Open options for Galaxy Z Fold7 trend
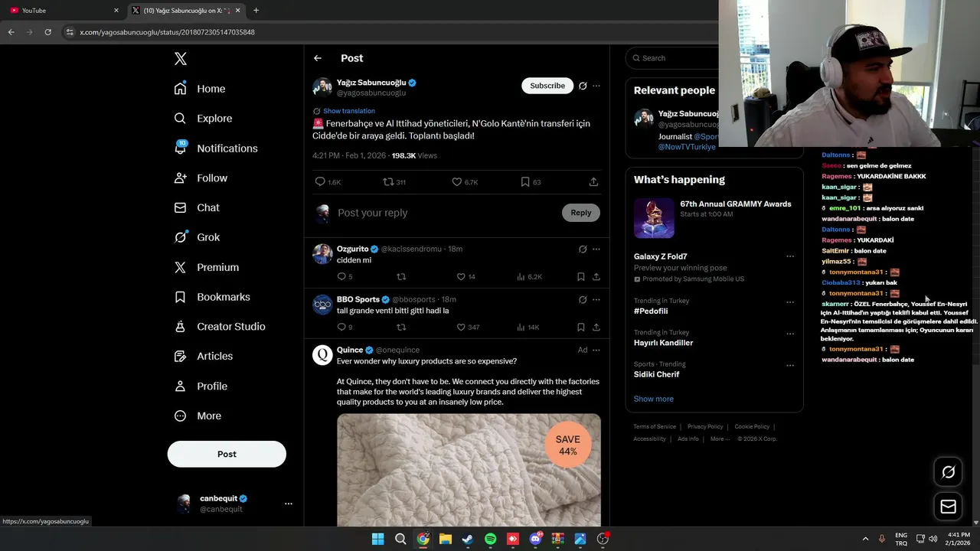Viewport: 980px width, 551px height. 790,257
